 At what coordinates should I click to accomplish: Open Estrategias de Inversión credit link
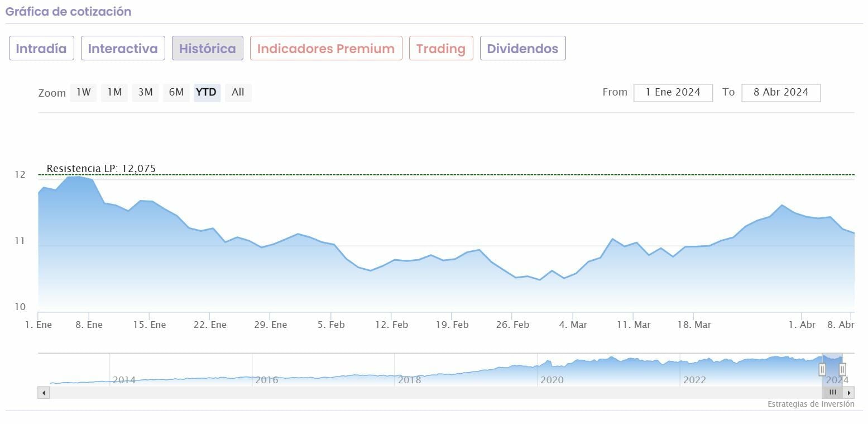point(811,404)
